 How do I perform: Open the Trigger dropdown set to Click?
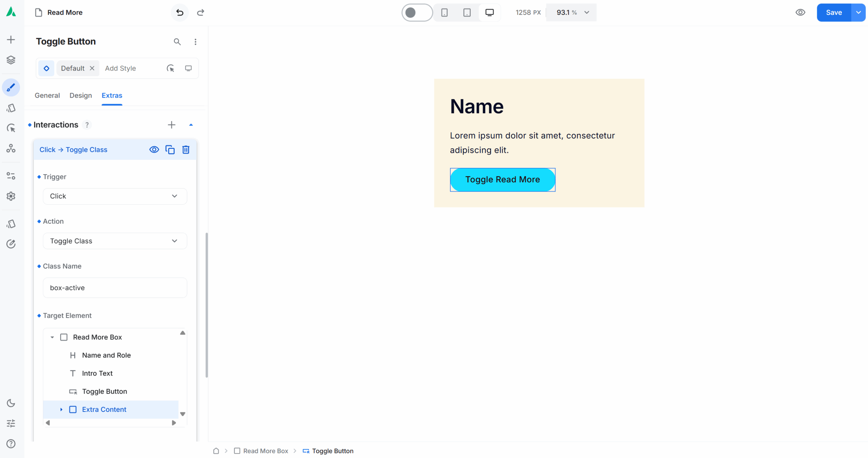coord(115,196)
